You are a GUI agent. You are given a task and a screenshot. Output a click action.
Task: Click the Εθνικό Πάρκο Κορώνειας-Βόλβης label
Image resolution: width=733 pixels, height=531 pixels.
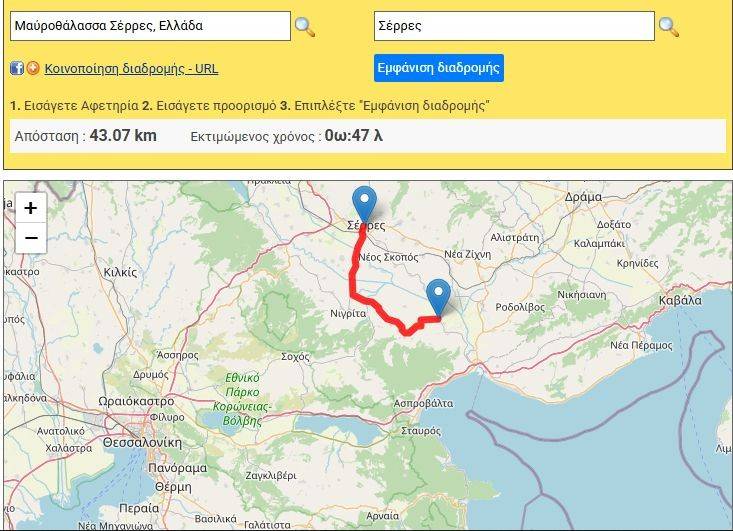[x=242, y=399]
